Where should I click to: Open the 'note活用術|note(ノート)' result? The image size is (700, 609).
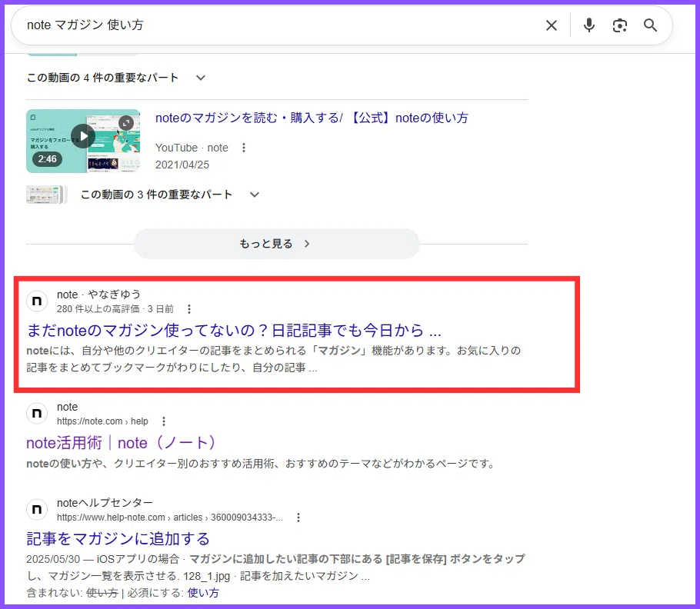tap(121, 443)
